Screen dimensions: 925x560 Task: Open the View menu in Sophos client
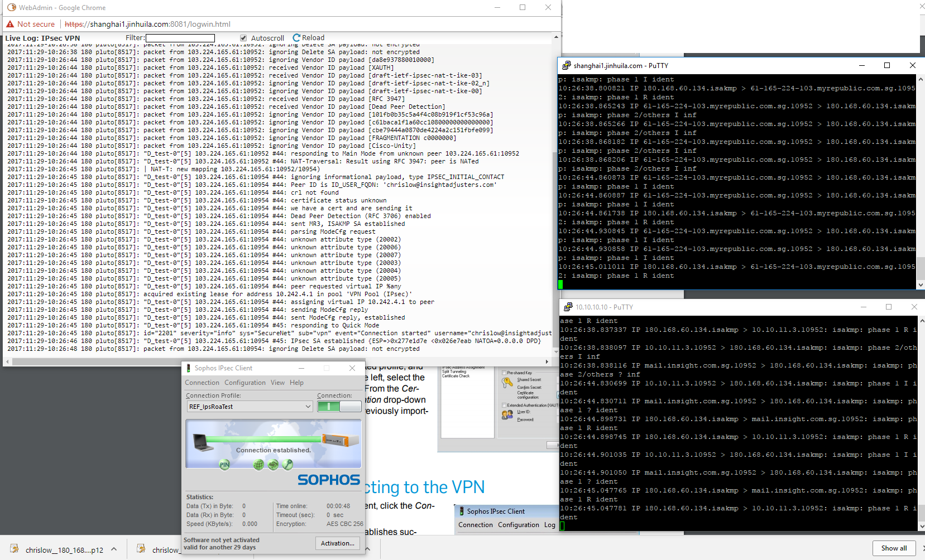(277, 383)
